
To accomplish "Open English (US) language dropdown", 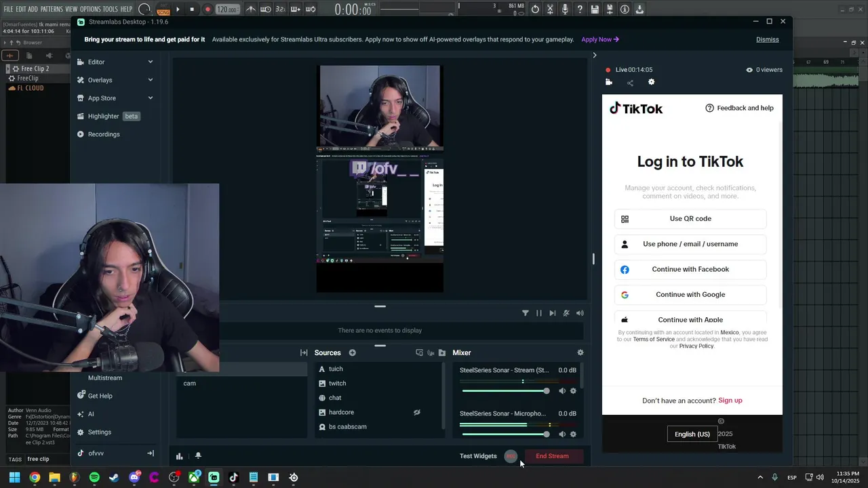I will click(692, 434).
